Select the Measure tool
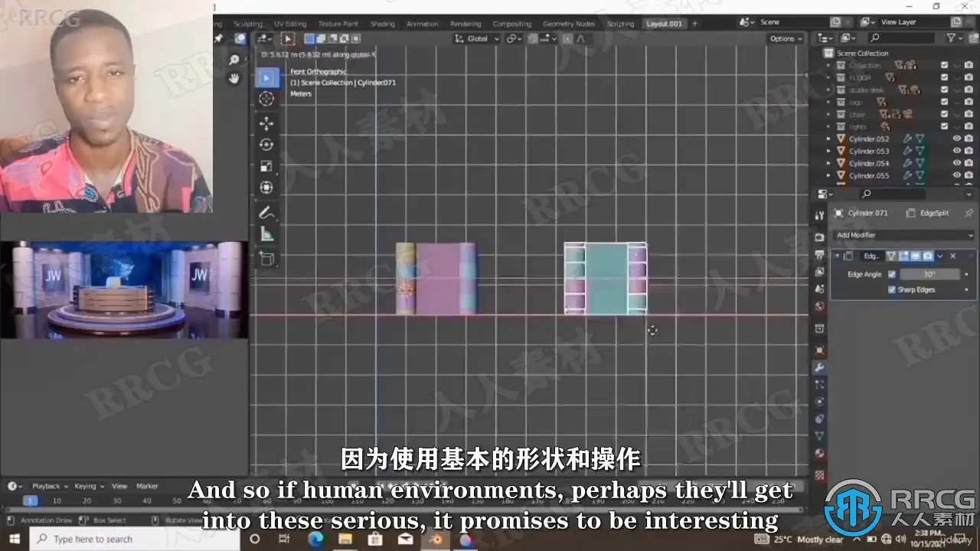980x551 pixels. pos(266,234)
